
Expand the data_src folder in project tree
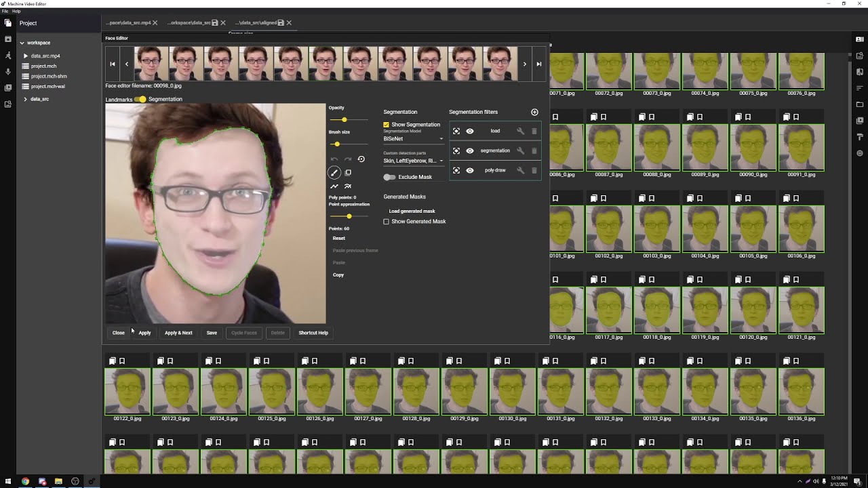click(x=25, y=99)
